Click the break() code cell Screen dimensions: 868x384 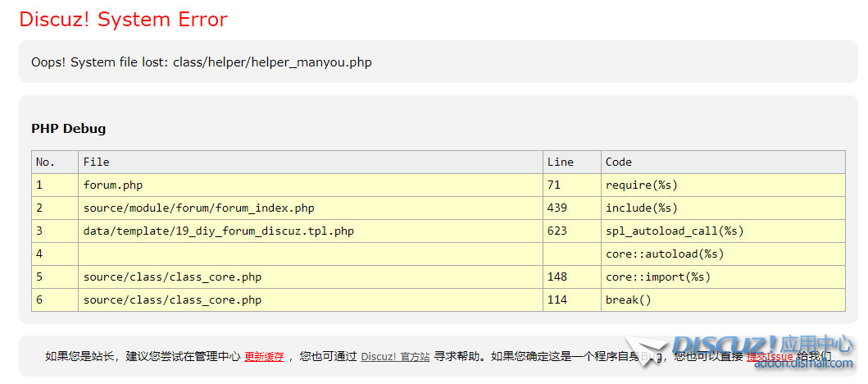coord(628,299)
